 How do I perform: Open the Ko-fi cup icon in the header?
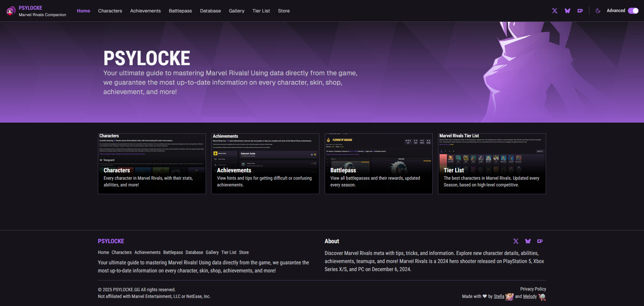click(x=580, y=11)
